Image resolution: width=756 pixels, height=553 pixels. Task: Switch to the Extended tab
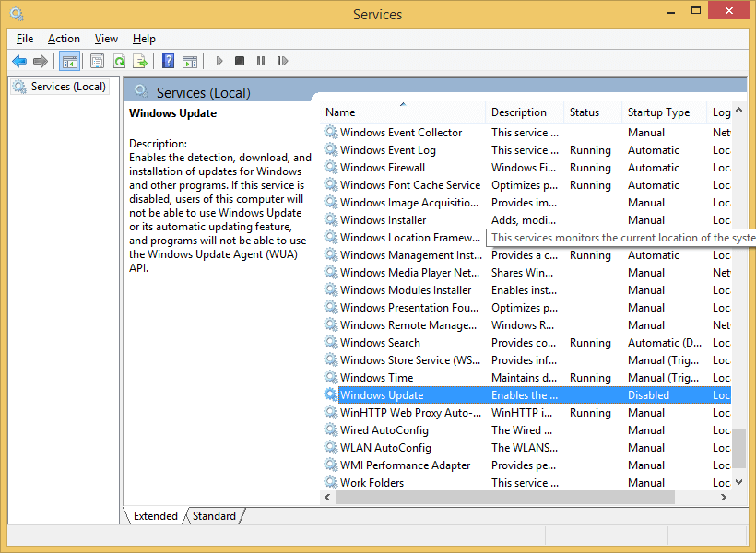(x=155, y=516)
